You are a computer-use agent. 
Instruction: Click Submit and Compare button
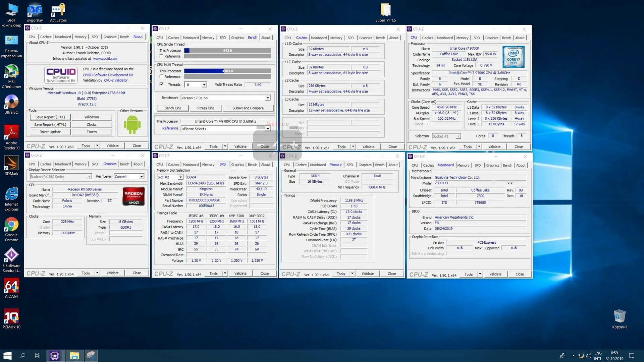248,108
